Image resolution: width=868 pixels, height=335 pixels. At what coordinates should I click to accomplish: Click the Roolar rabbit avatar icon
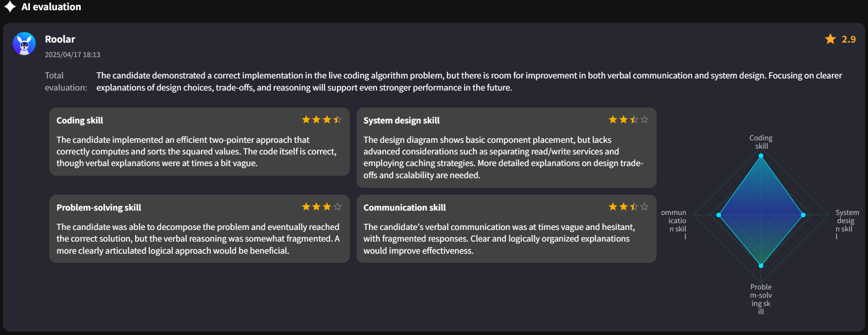tap(24, 44)
